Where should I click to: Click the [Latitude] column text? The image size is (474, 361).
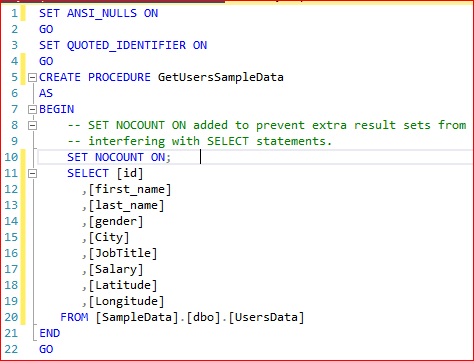pos(123,285)
